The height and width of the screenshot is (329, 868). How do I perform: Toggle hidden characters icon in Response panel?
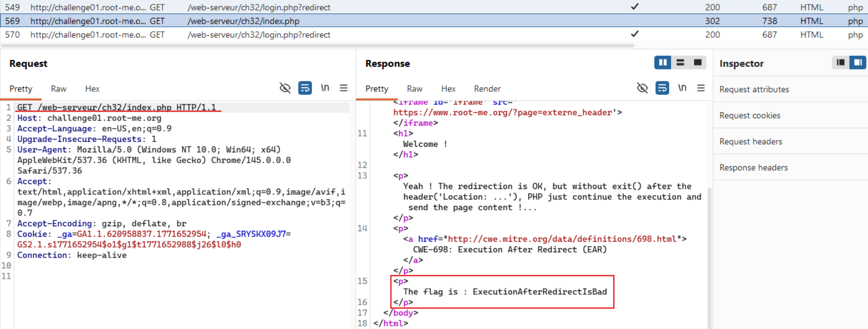(642, 88)
